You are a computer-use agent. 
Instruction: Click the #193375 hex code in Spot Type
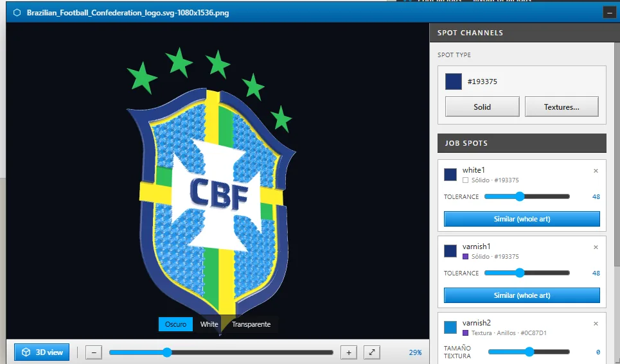pyautogui.click(x=482, y=82)
